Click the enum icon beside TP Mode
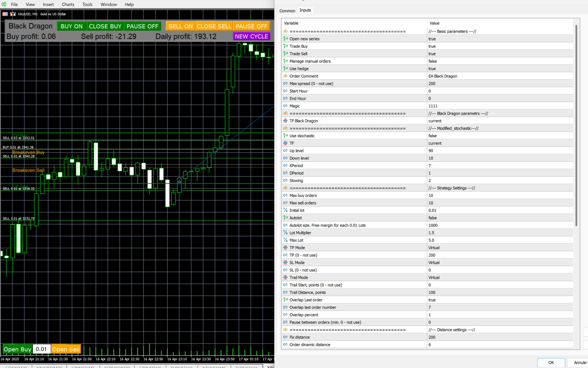Image resolution: width=588 pixels, height=368 pixels. point(286,247)
